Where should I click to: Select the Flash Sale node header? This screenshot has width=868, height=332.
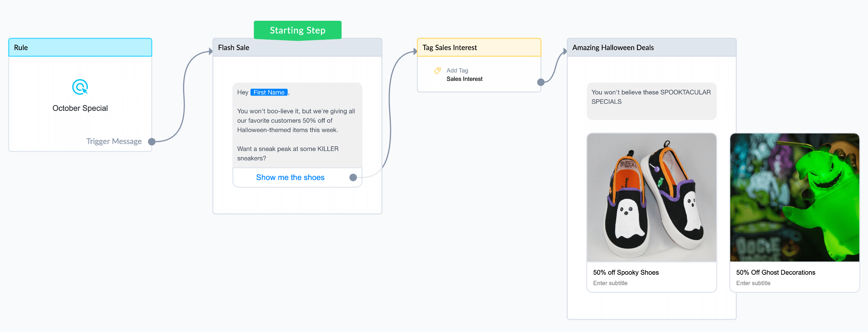[x=297, y=48]
